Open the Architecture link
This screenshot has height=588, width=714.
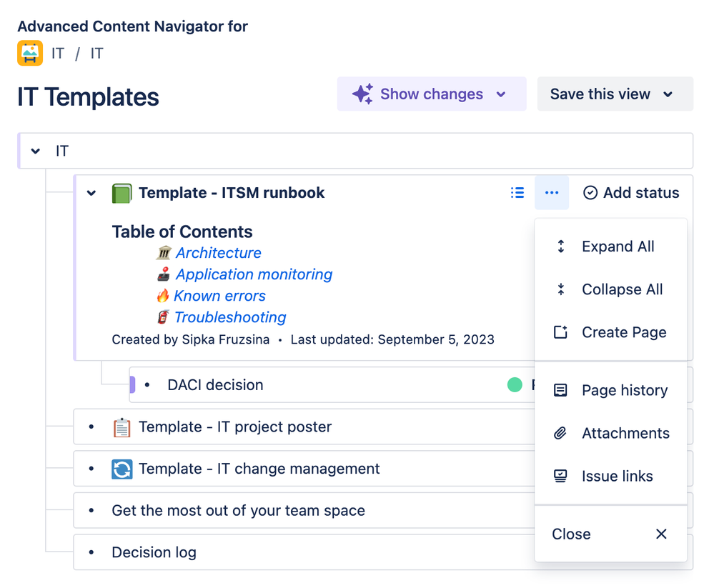(x=219, y=253)
